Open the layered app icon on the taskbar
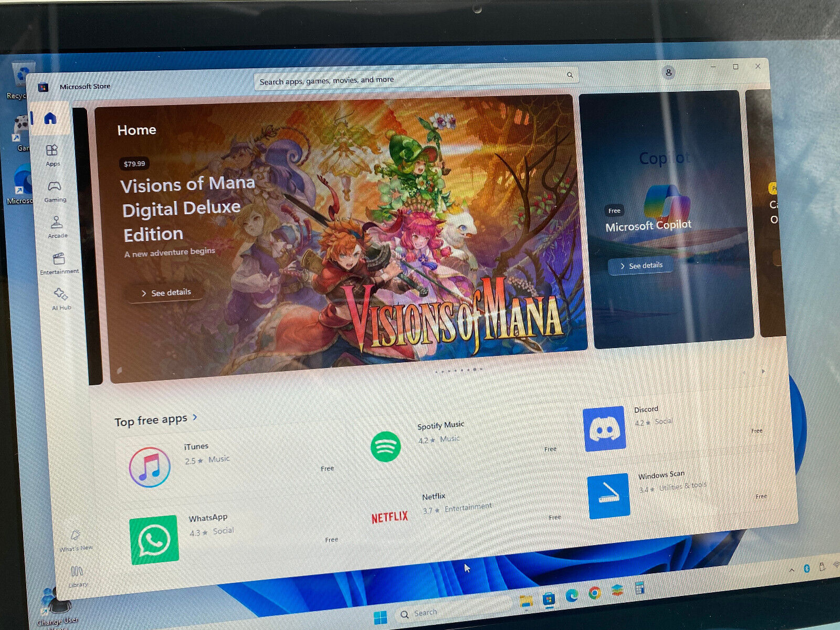The image size is (840, 630). tap(617, 590)
